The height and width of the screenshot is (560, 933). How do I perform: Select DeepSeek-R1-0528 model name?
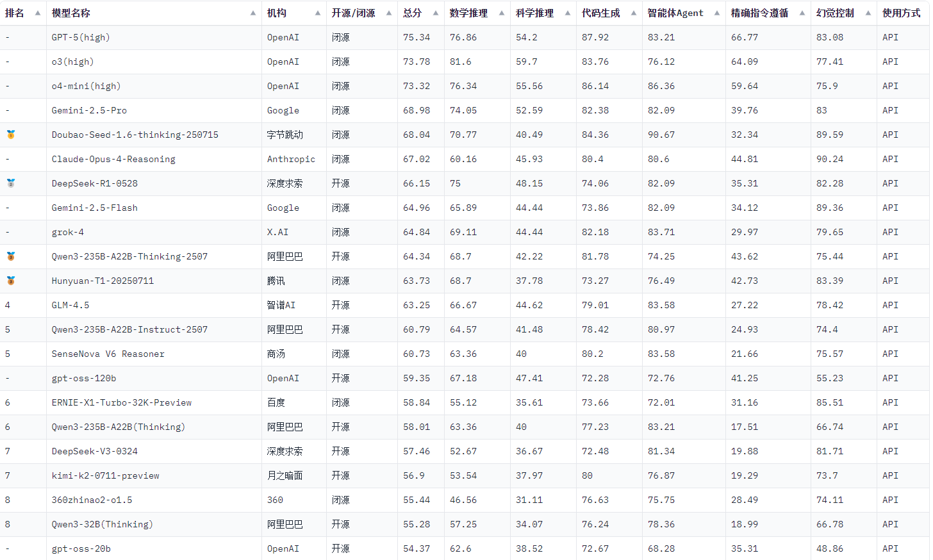(x=95, y=183)
